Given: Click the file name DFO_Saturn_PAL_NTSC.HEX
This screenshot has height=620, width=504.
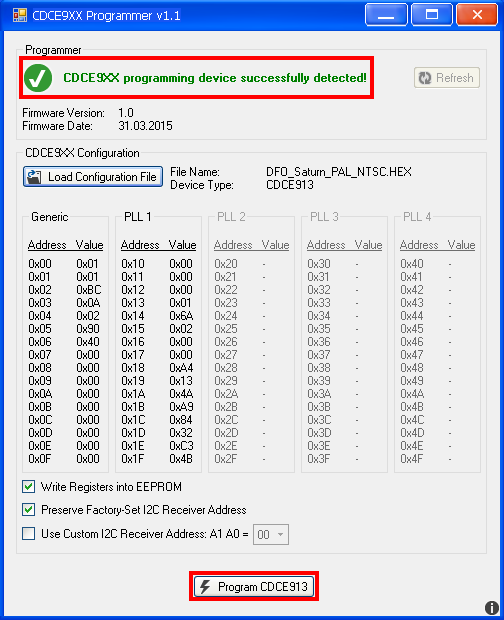Looking at the screenshot, I should point(339,172).
